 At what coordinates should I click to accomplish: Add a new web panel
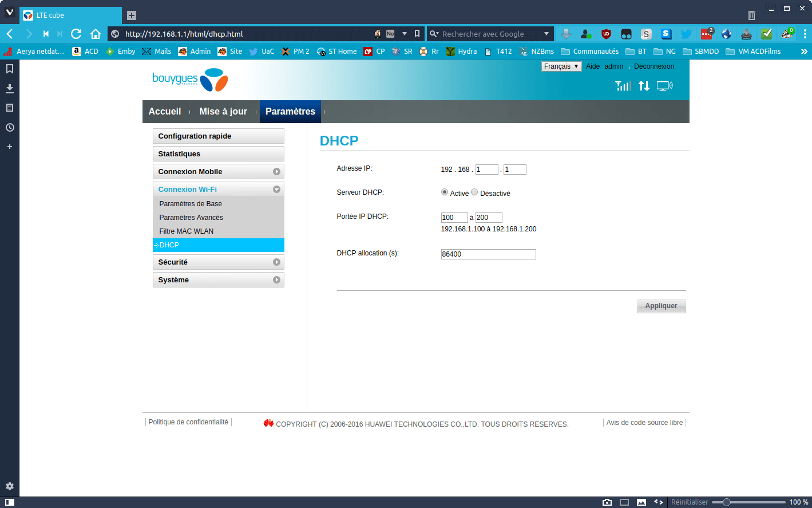[10, 147]
